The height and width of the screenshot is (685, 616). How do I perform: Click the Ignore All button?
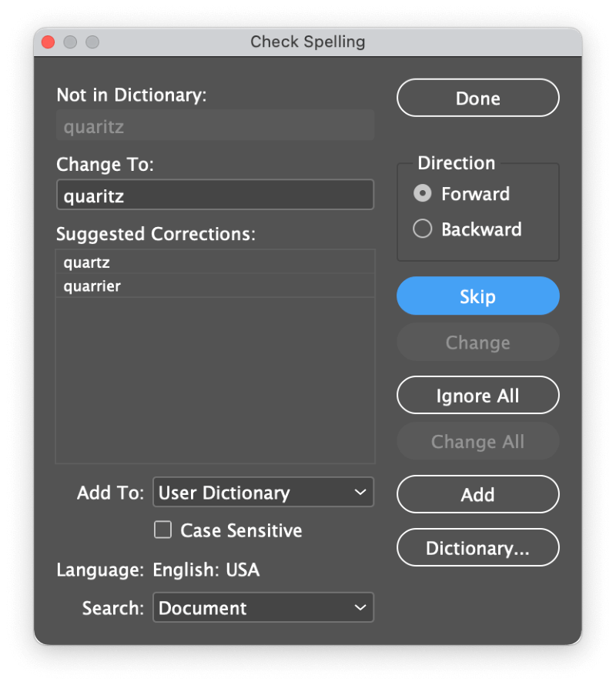pos(478,396)
